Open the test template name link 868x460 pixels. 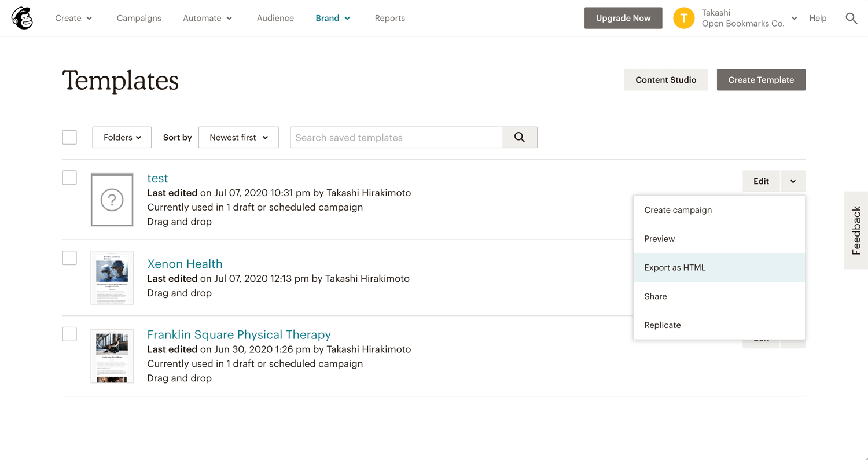click(x=157, y=178)
